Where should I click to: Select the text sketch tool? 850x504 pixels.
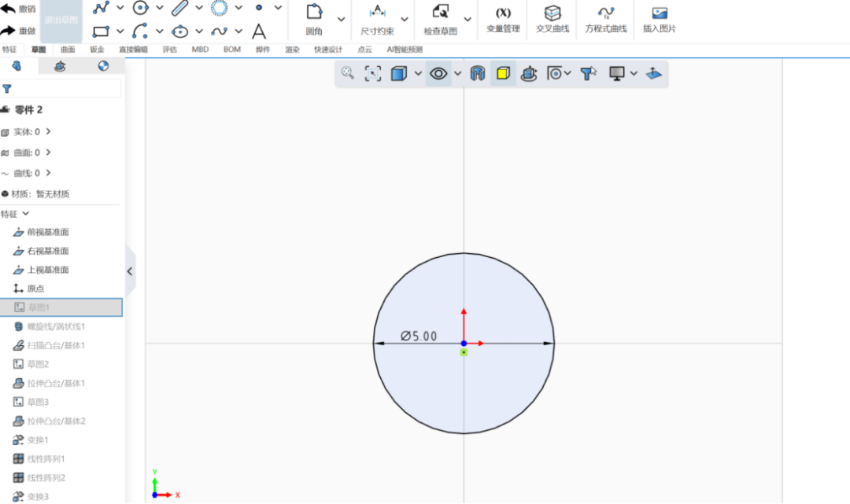click(x=259, y=31)
